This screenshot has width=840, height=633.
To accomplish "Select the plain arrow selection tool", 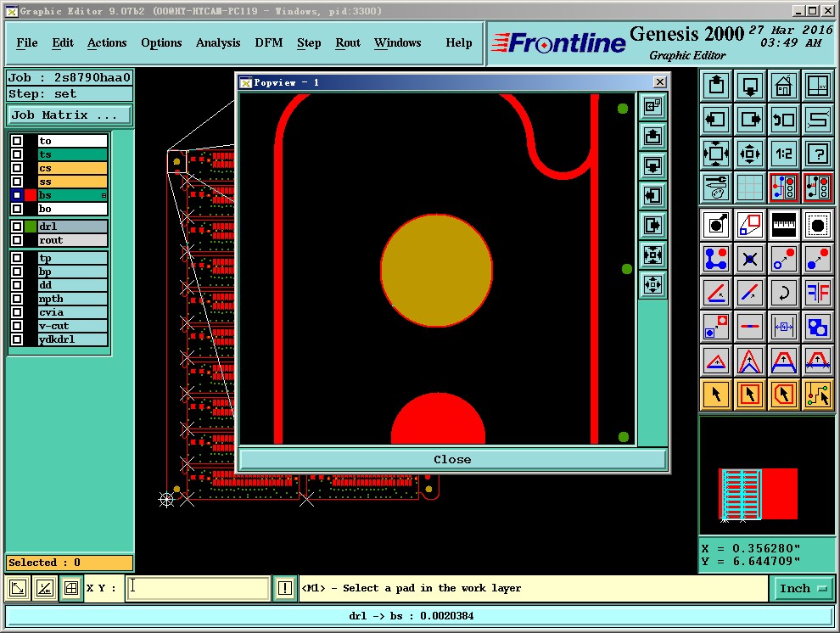I will (x=716, y=395).
